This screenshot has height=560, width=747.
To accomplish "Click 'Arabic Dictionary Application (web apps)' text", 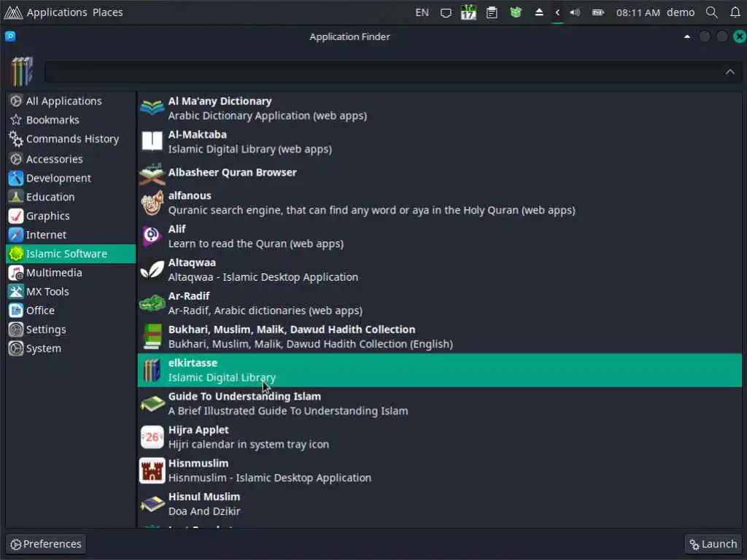I will click(x=267, y=116).
